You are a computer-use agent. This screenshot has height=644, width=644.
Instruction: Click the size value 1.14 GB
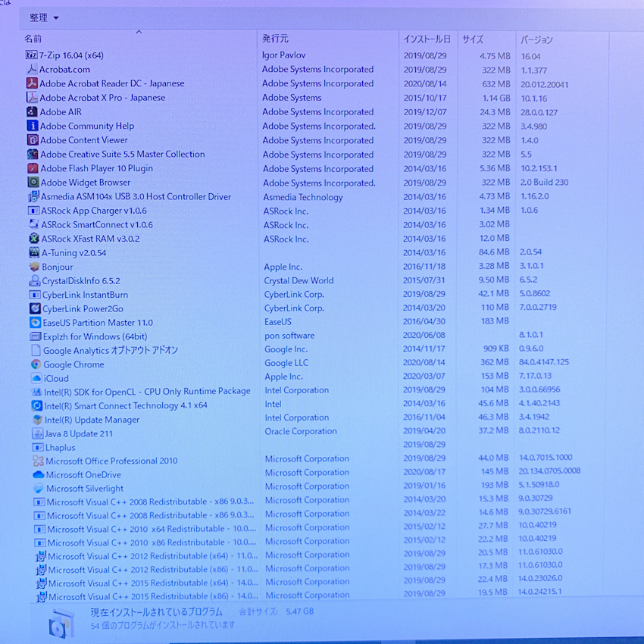[x=496, y=98]
